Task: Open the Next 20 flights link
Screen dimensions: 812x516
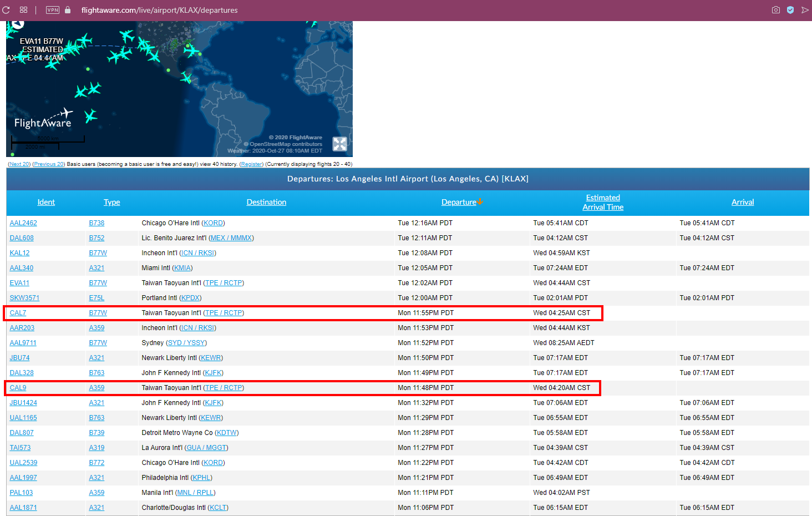Action: pos(19,164)
